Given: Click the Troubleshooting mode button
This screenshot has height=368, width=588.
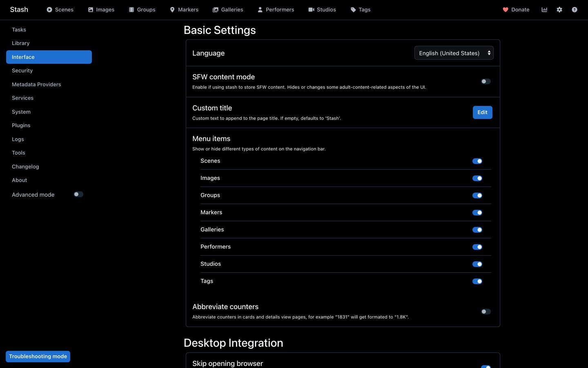Looking at the screenshot, I should tap(38, 357).
